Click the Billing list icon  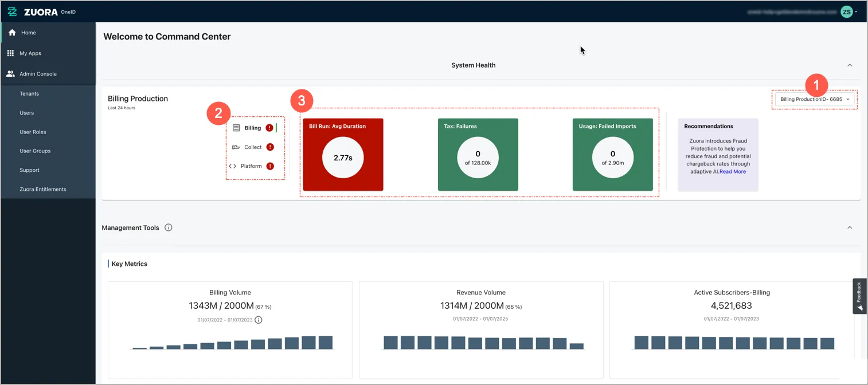(236, 128)
